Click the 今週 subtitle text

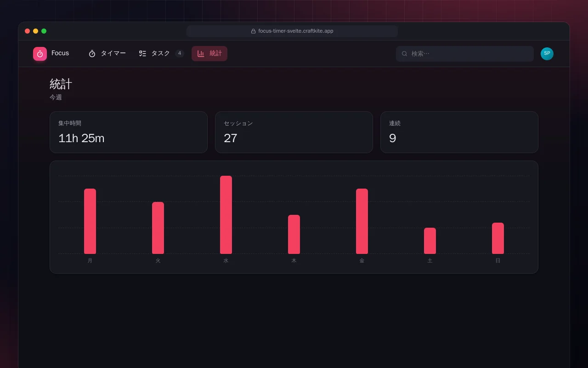(x=56, y=98)
